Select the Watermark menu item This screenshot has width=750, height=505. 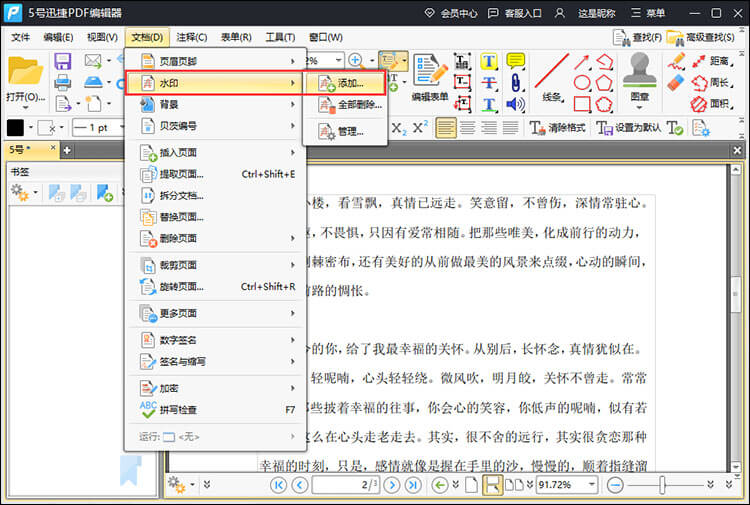(x=215, y=83)
